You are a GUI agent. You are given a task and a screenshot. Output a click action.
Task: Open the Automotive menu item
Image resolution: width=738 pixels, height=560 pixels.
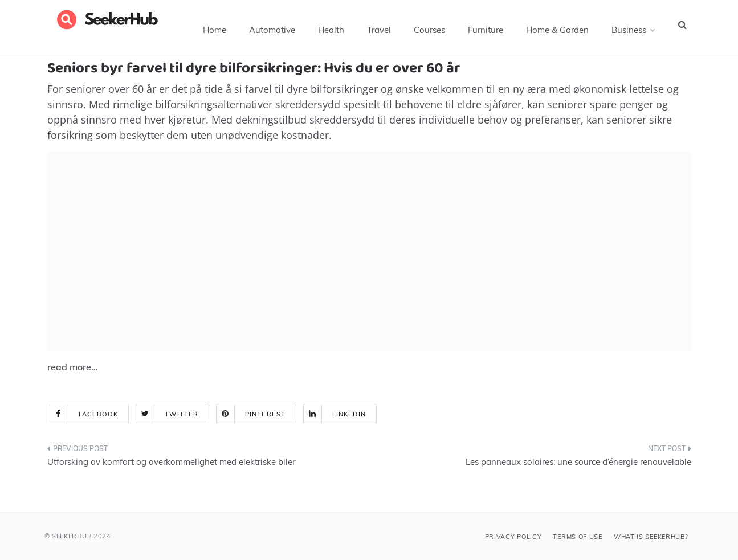(x=272, y=30)
